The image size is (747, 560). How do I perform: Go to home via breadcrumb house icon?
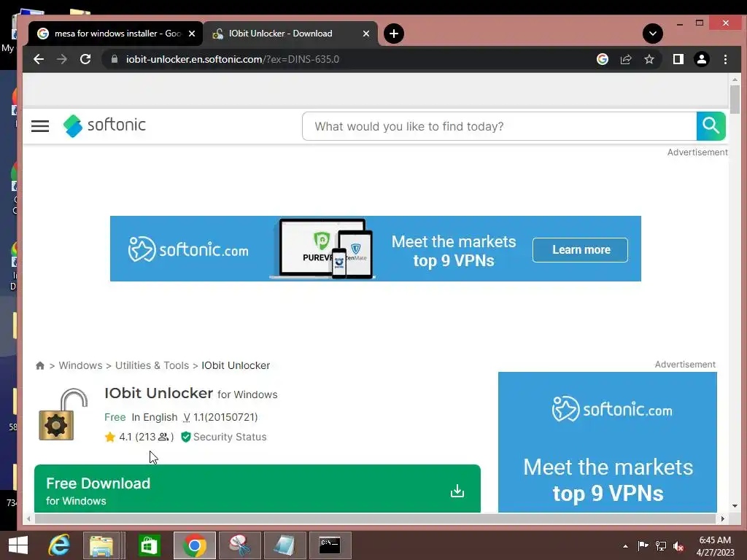click(40, 365)
